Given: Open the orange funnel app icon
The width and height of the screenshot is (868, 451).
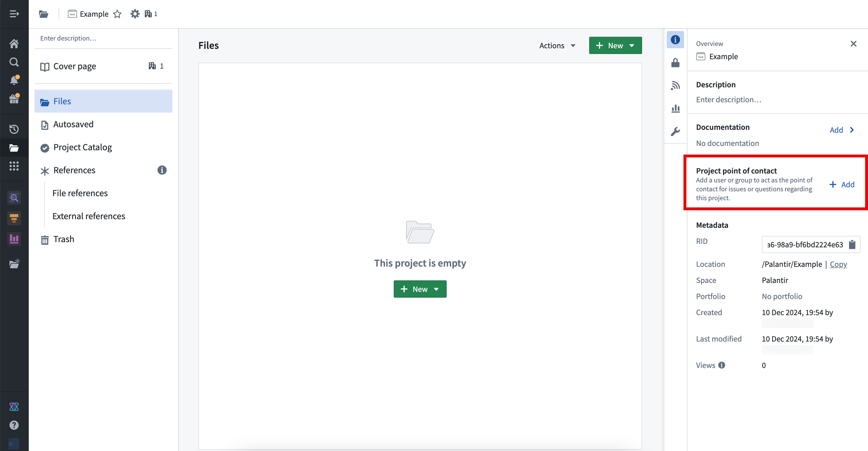Looking at the screenshot, I should coord(14,218).
